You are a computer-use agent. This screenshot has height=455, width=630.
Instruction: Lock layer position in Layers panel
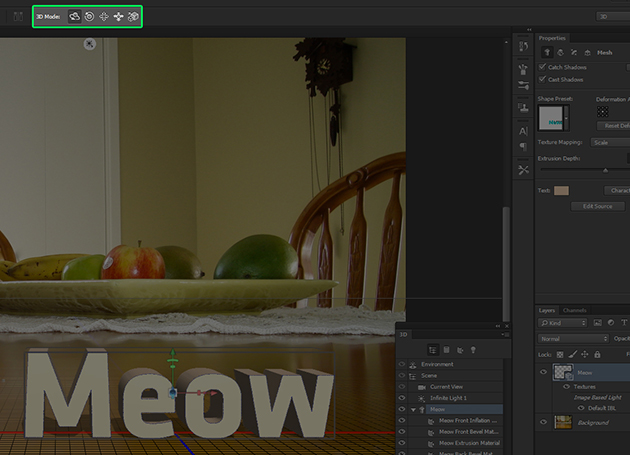click(585, 355)
